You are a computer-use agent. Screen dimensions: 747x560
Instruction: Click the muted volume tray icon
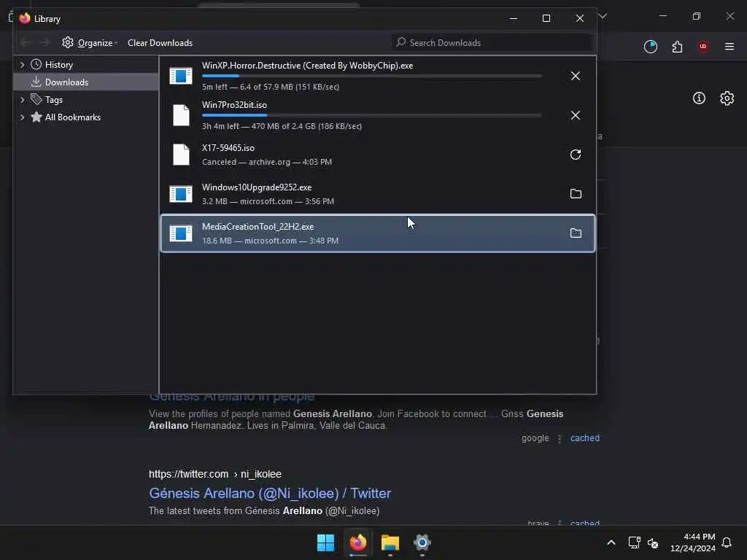pyautogui.click(x=653, y=542)
